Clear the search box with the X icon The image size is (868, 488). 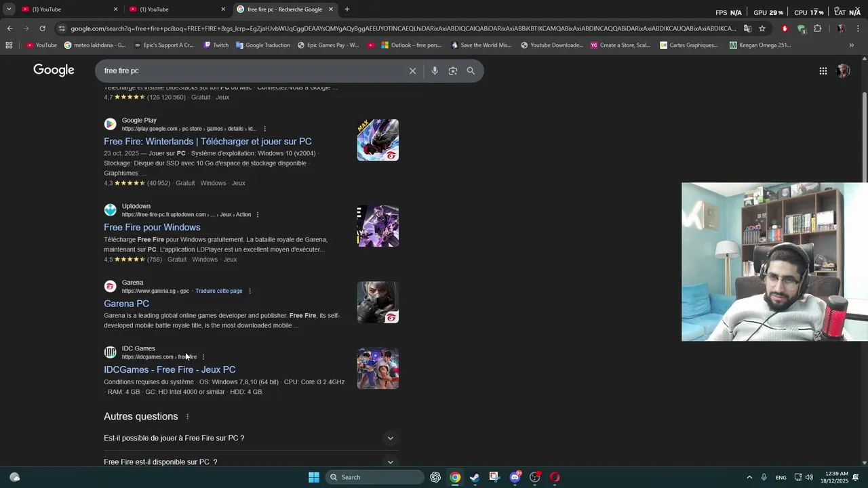(x=412, y=70)
